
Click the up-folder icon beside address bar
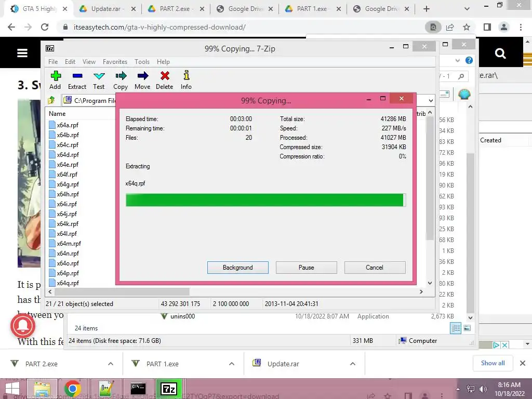51,100
